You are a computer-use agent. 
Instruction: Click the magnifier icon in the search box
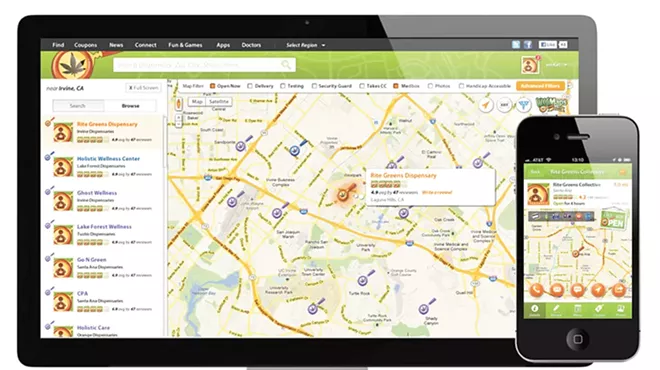coord(286,65)
